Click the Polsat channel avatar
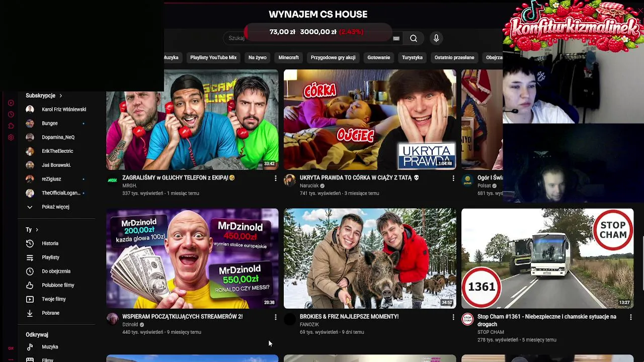 pos(467,180)
